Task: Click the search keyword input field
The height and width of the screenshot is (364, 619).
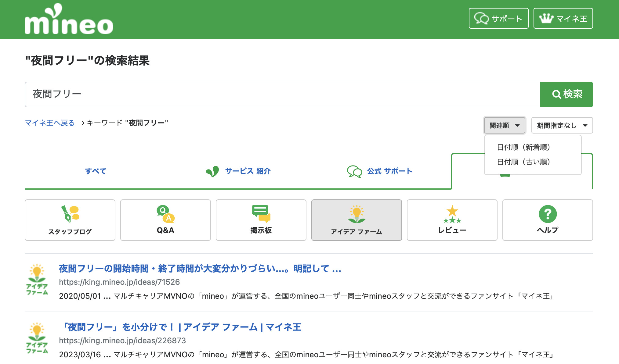Action: [282, 94]
